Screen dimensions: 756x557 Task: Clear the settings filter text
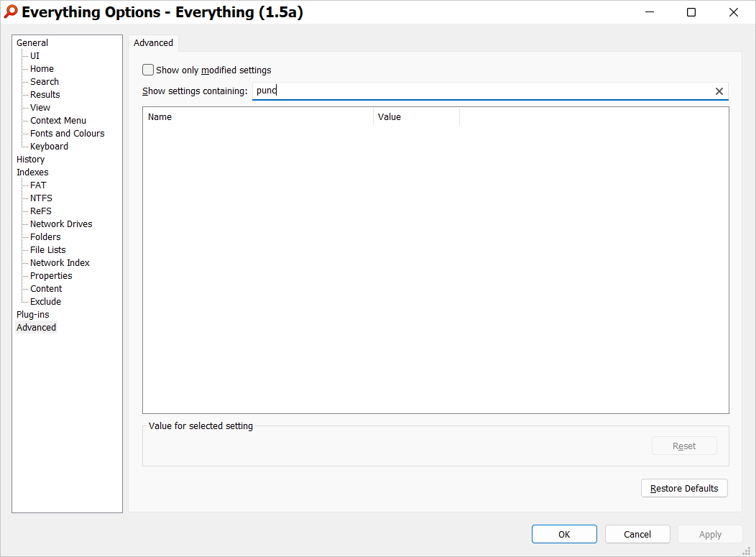pyautogui.click(x=719, y=91)
